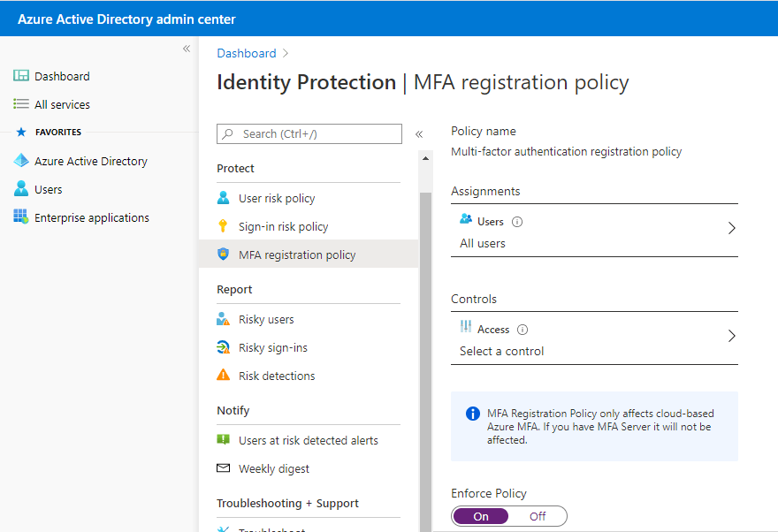Click the Users at risk alerts icon

tap(224, 439)
